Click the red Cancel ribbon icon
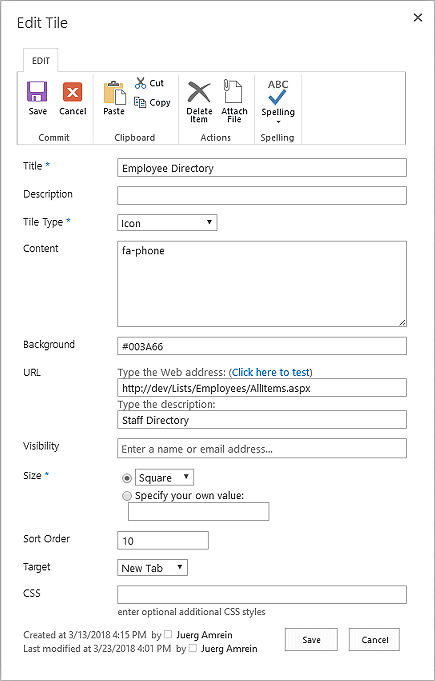 click(72, 92)
